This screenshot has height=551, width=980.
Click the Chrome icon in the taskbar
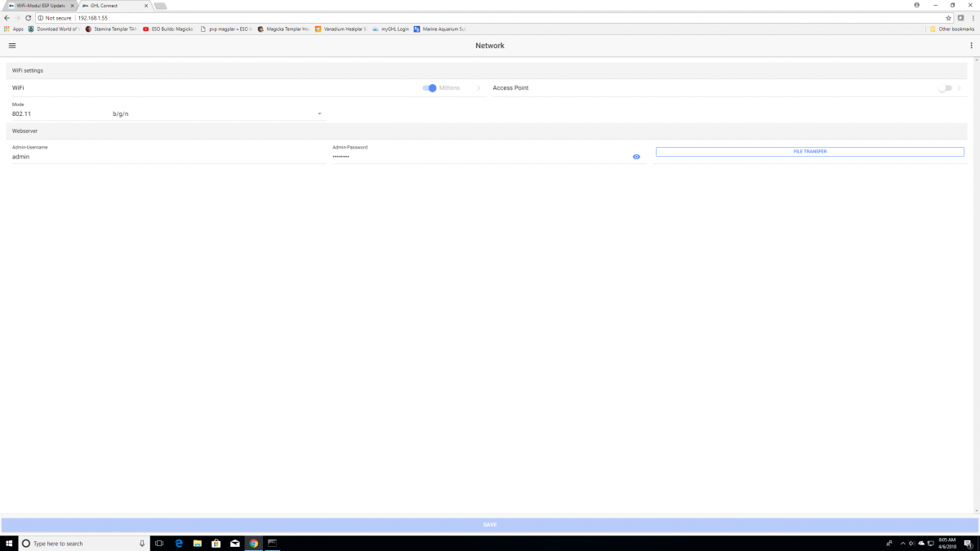[254, 543]
